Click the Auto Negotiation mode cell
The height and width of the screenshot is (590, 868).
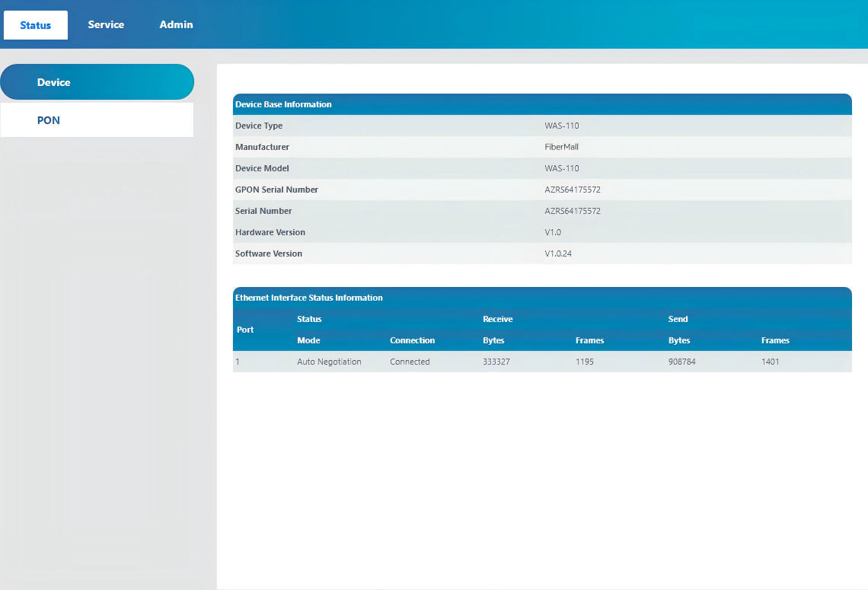329,362
